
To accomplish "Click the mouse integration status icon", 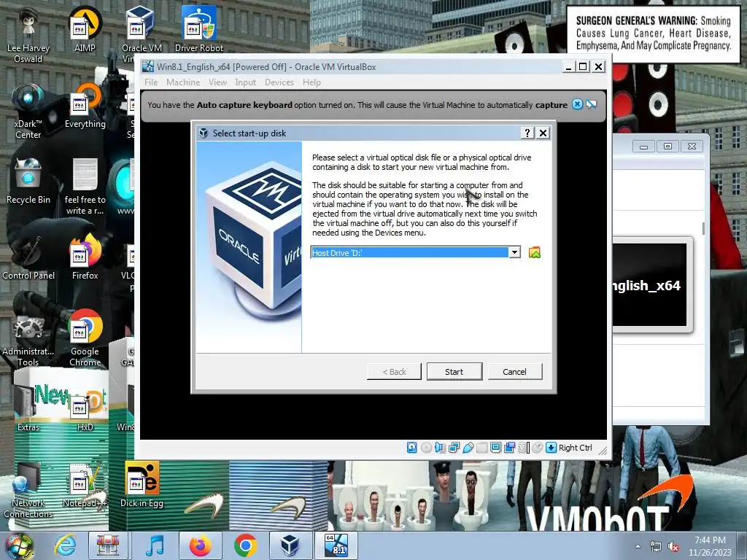I will click(x=538, y=448).
